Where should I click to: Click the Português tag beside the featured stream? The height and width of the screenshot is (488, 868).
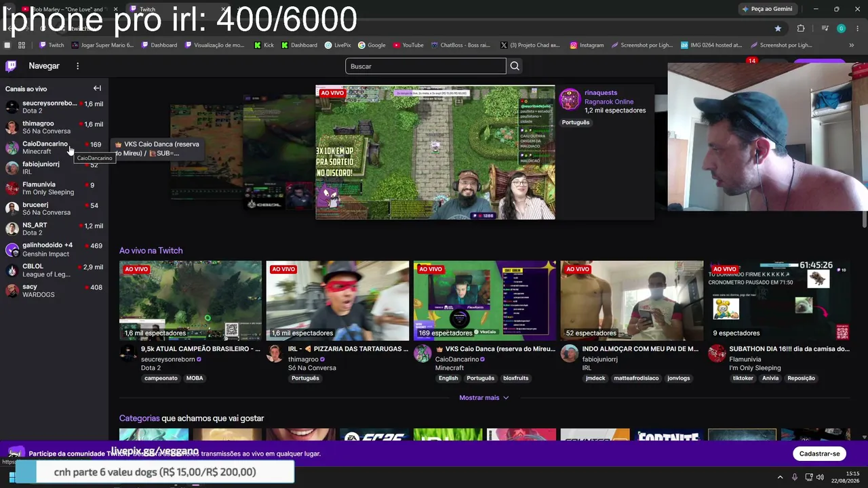click(x=576, y=123)
